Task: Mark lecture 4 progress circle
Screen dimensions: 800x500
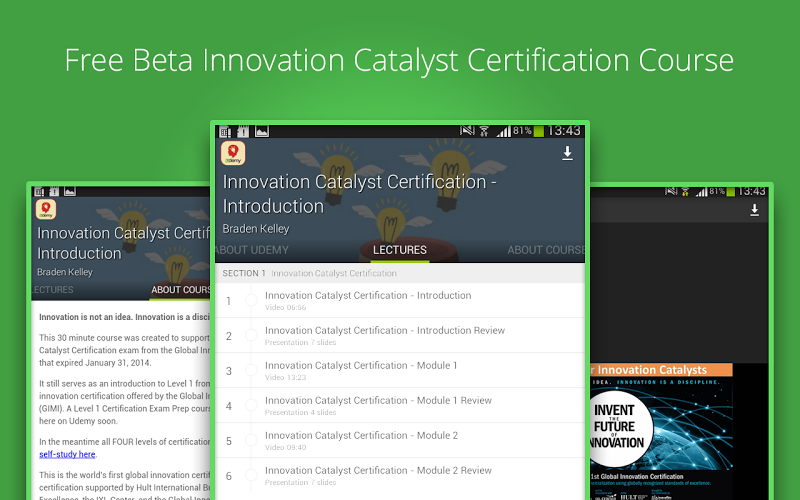Action: 251,406
